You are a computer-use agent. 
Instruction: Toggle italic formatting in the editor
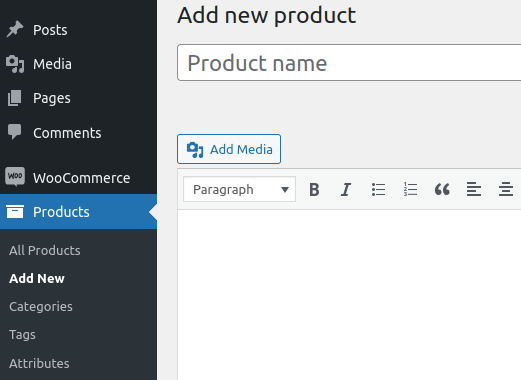click(x=346, y=190)
